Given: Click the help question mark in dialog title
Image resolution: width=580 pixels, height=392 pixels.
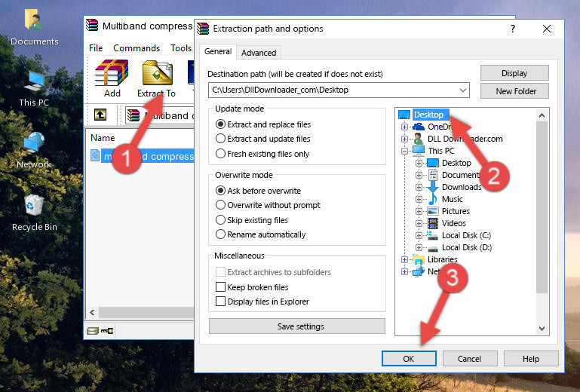Looking at the screenshot, I should coord(513,29).
